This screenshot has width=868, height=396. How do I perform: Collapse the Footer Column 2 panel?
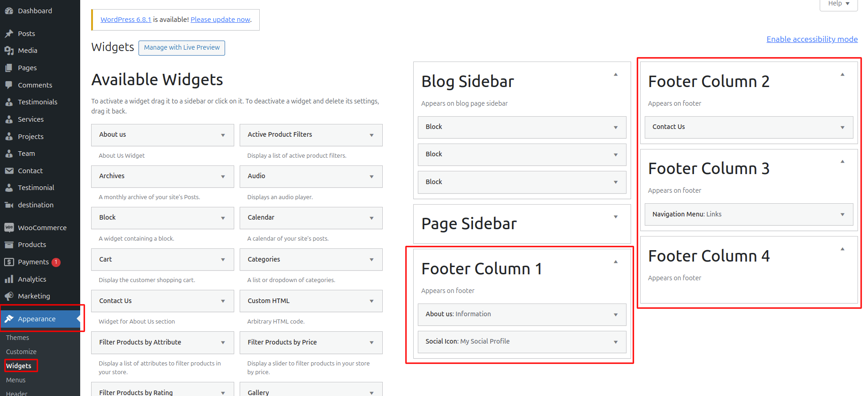pyautogui.click(x=842, y=75)
